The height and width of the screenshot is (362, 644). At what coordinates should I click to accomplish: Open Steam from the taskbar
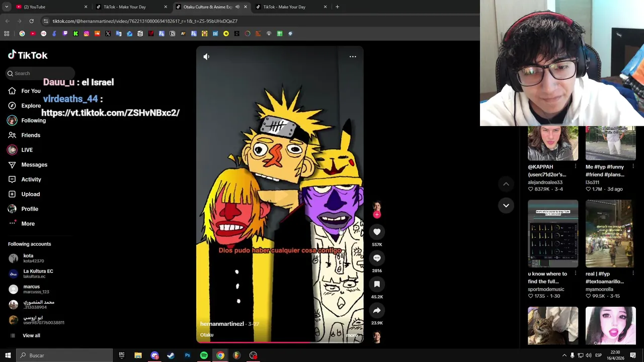[171, 355]
